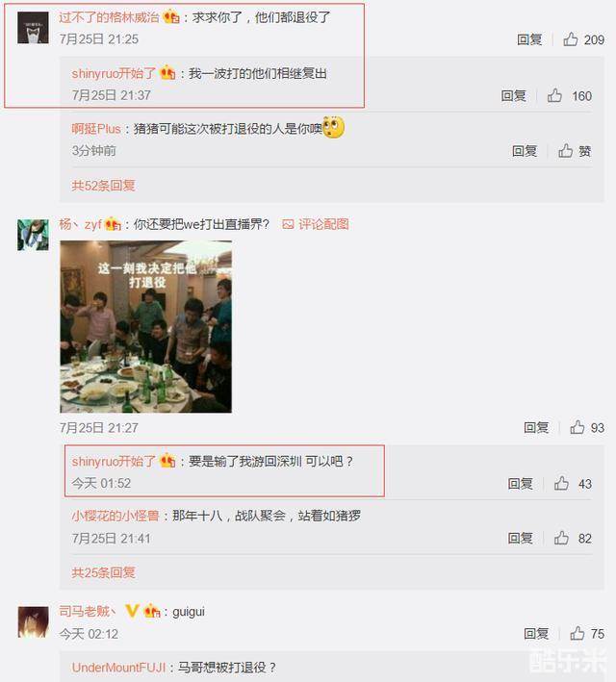616x682 pixels.
Task: Reply to shinyruo's 21:37 comment
Action: (514, 95)
